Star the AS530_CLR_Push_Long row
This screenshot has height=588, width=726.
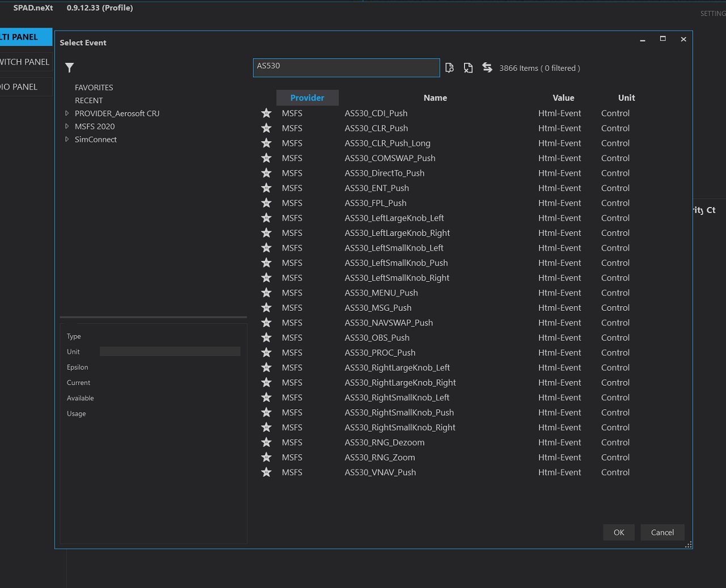pyautogui.click(x=266, y=143)
